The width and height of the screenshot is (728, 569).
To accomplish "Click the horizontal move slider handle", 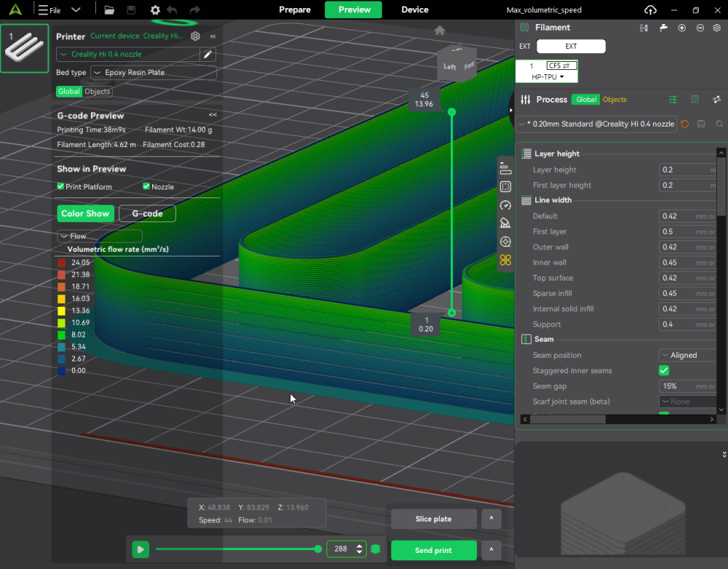I will point(318,549).
